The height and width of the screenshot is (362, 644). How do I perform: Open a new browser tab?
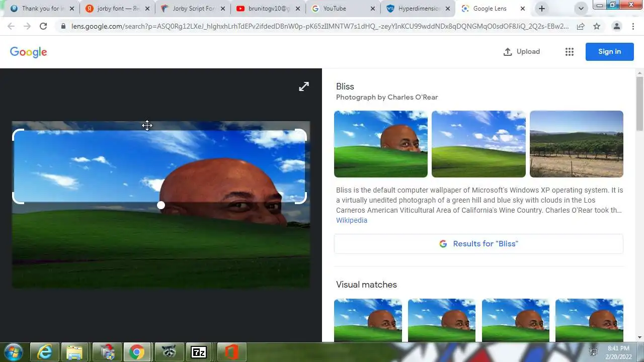[542, 9]
